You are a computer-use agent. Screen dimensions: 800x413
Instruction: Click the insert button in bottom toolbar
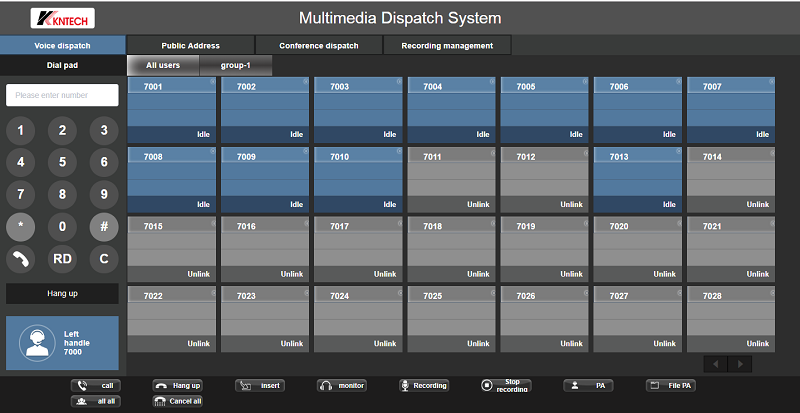(x=259, y=385)
